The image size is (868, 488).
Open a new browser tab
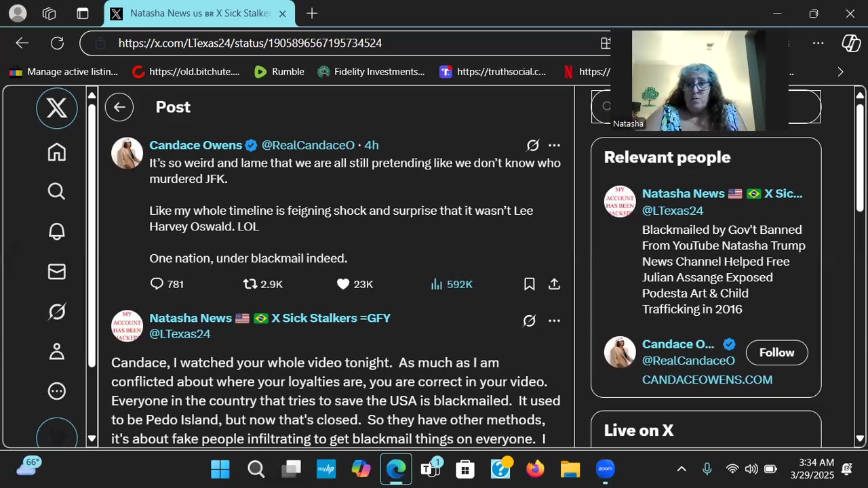[x=311, y=14]
